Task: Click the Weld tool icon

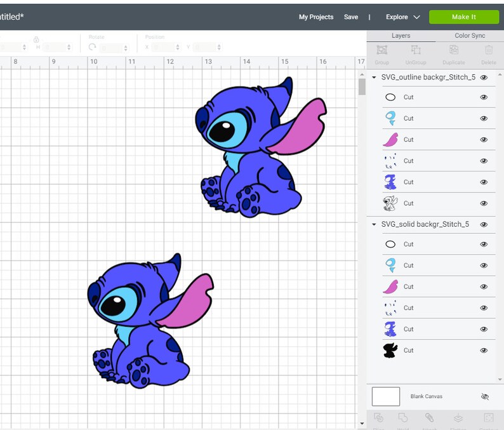Action: click(x=402, y=417)
